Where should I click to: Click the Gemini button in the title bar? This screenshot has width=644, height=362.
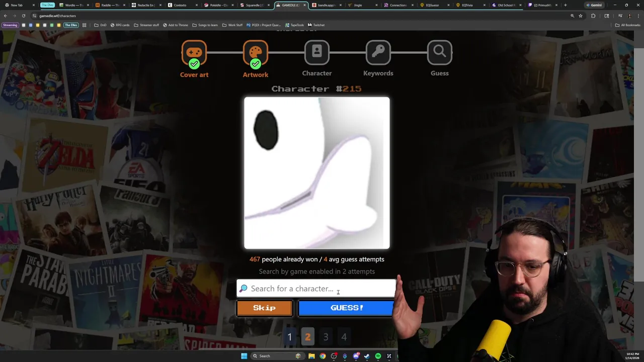pyautogui.click(x=594, y=5)
